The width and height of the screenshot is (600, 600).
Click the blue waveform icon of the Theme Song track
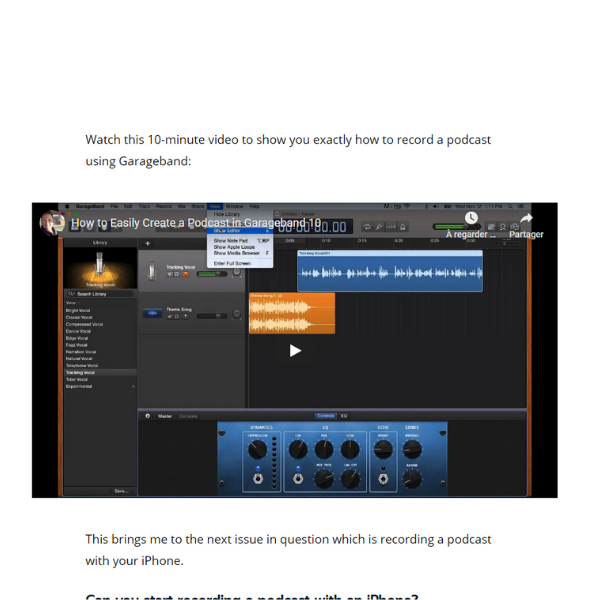152,313
